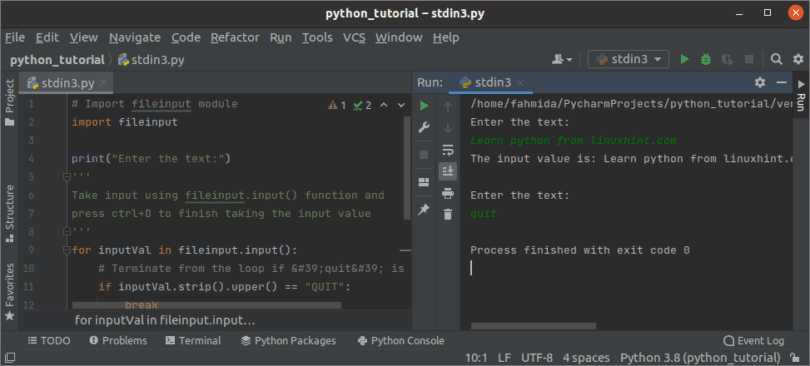Open the VCS menu
Screen dimensions: 810x366
[x=354, y=38]
